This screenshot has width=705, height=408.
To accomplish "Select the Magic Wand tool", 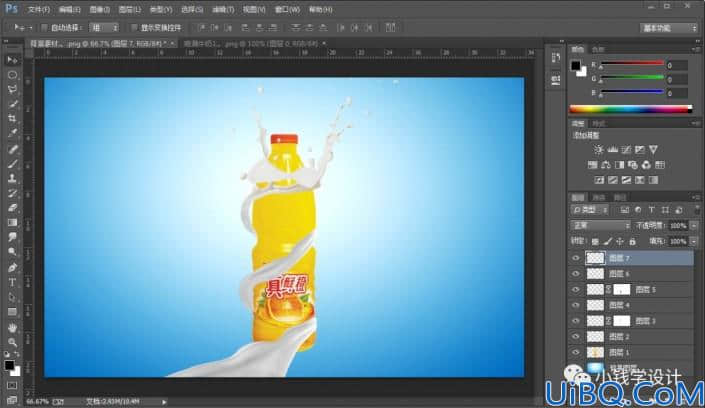I will pos(12,104).
